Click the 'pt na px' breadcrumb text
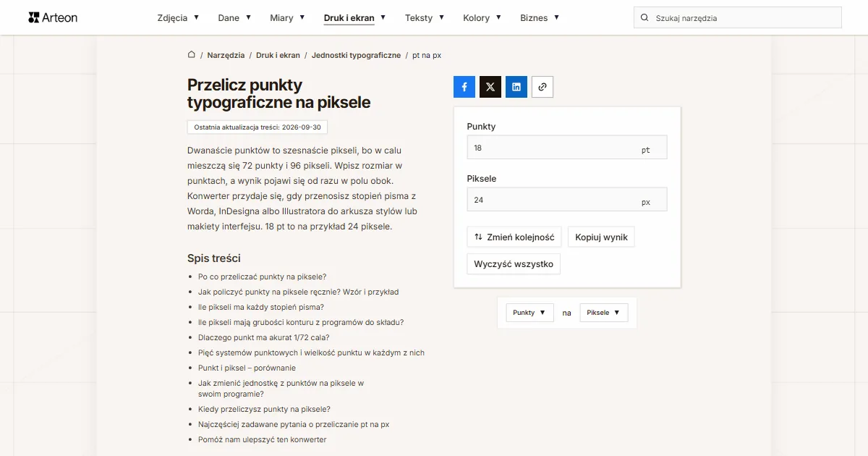 (x=427, y=55)
